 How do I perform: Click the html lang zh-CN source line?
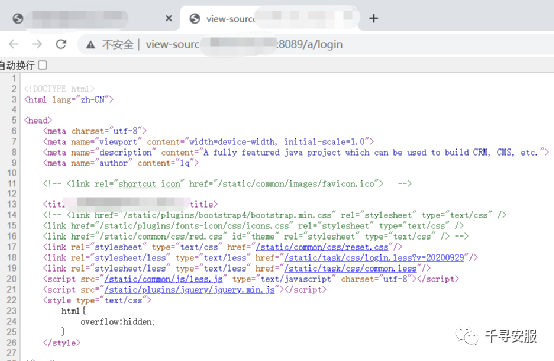pos(69,100)
